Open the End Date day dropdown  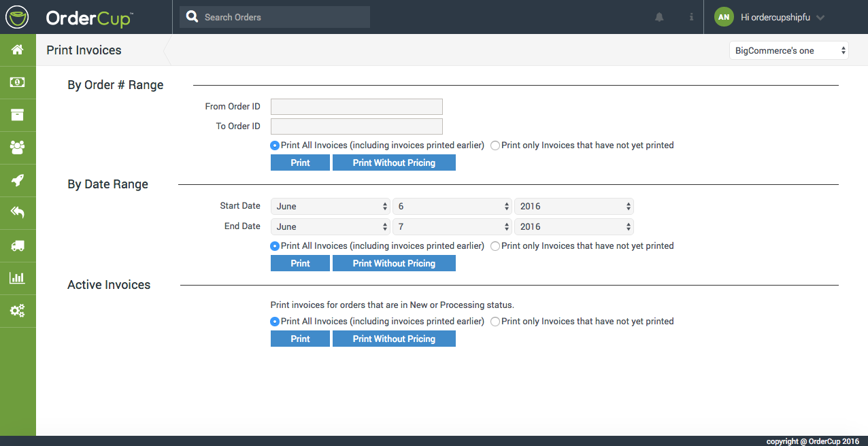coord(452,226)
